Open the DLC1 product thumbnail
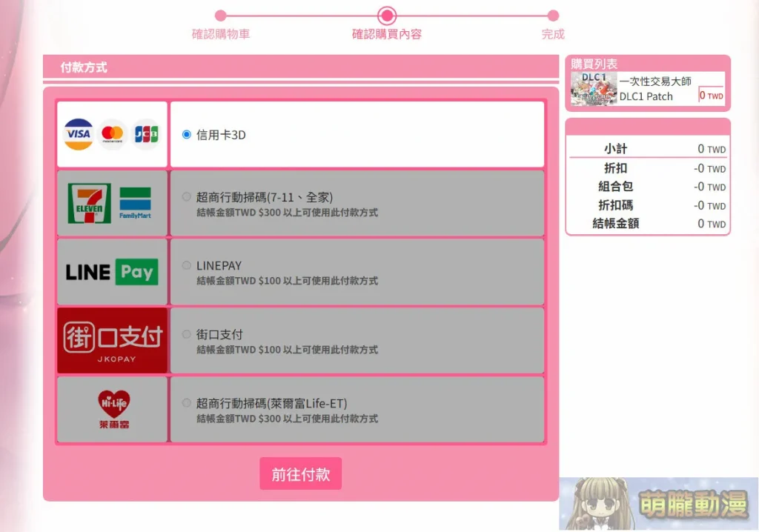The image size is (759, 532). coord(594,89)
